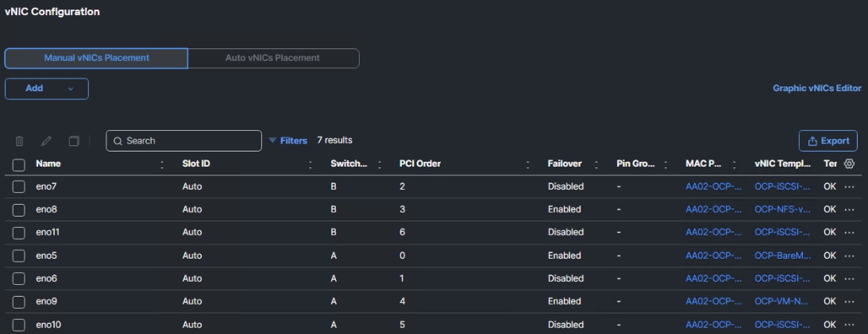The height and width of the screenshot is (334, 868).
Task: Open the Name column options menu
Action: 162,164
